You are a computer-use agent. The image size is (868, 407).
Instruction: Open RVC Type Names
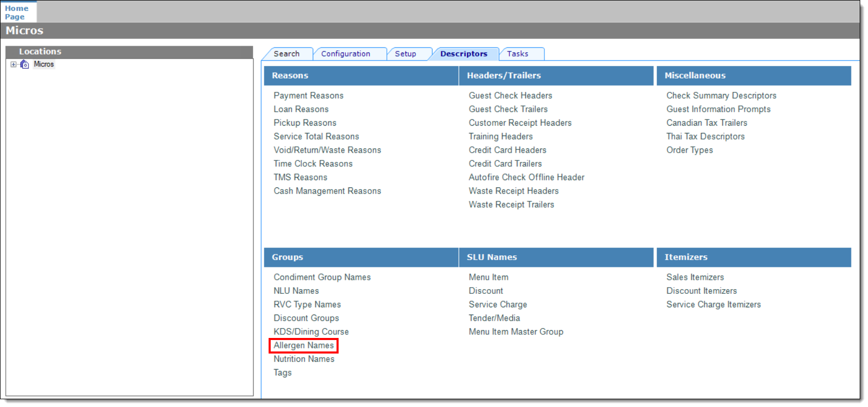pyautogui.click(x=307, y=304)
